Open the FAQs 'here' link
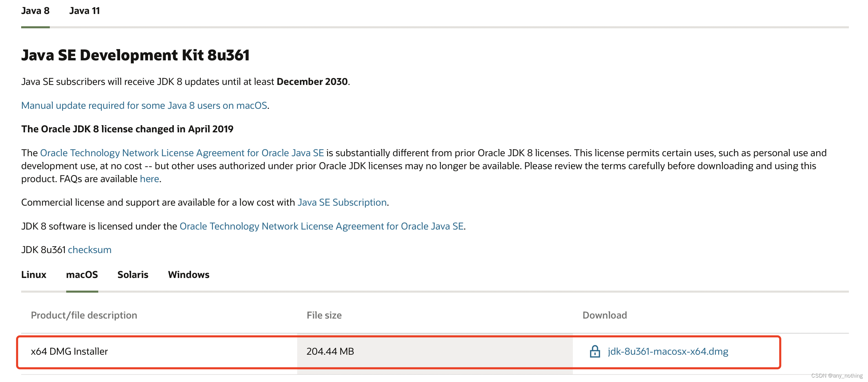Screen dimensions: 868x382 point(149,179)
